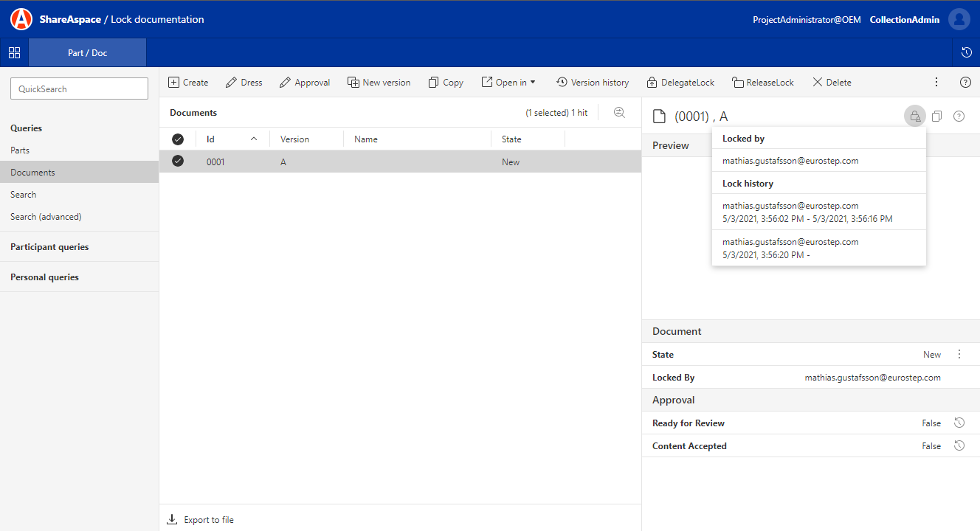Click Export to file
Image resolution: width=980 pixels, height=531 pixels.
(201, 520)
